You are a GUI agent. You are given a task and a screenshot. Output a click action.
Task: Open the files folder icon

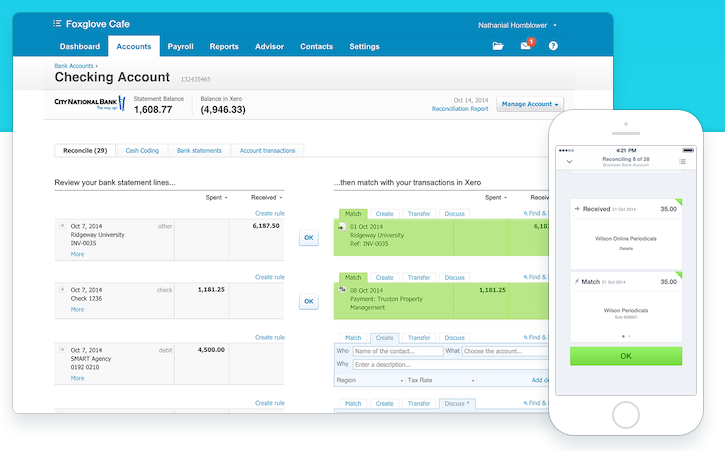[x=498, y=46]
